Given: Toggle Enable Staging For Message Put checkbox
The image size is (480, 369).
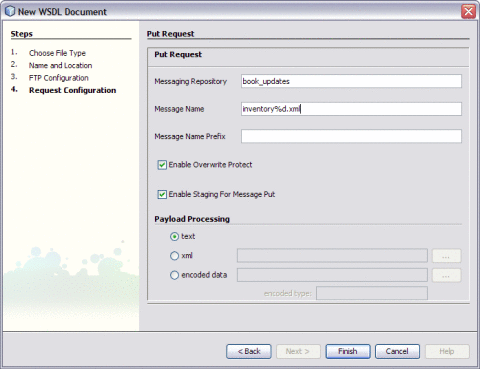Looking at the screenshot, I should [162, 194].
